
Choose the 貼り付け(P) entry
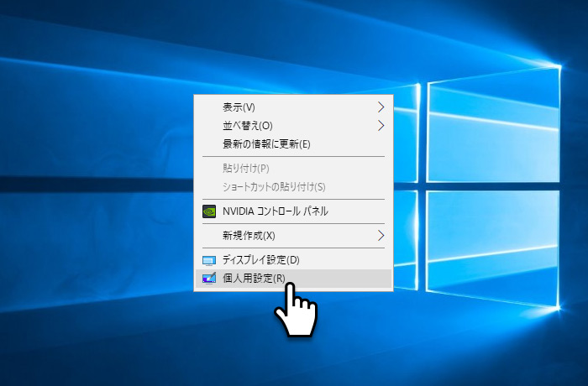coord(293,169)
